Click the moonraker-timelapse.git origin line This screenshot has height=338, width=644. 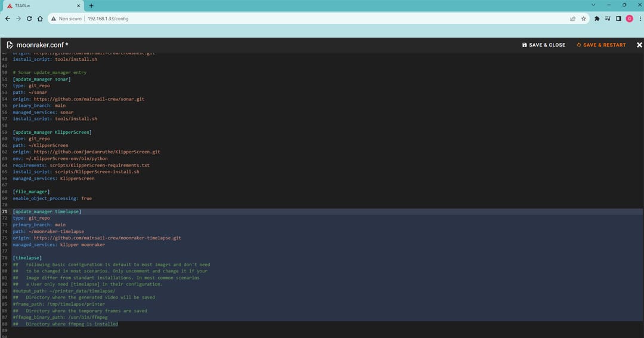pos(97,238)
